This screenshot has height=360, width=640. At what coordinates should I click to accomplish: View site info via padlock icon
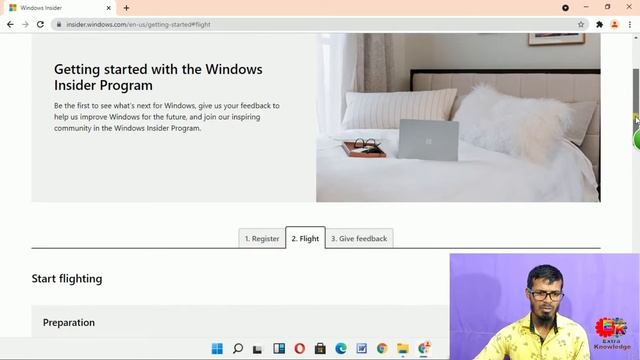pos(59,24)
